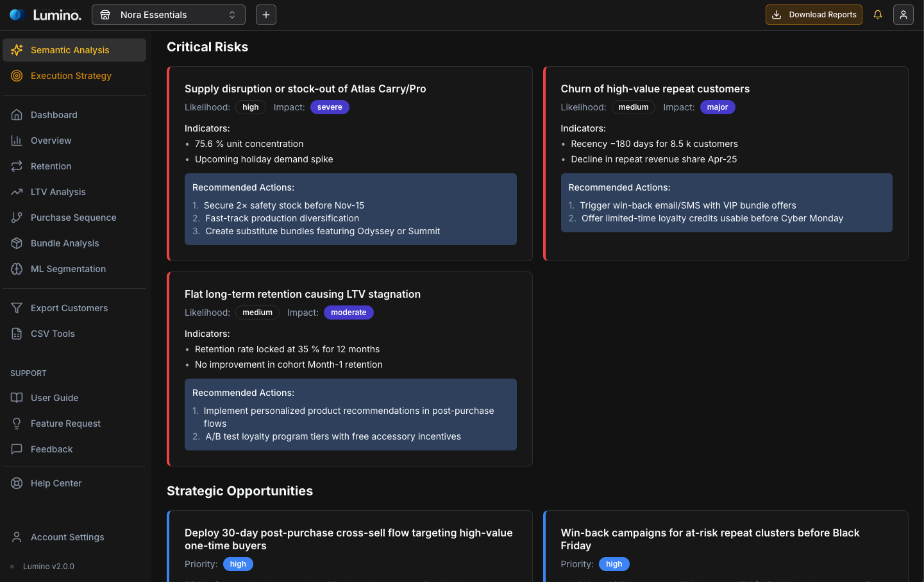This screenshot has width=924, height=582.
Task: Open the user profile avatar
Action: tap(903, 14)
